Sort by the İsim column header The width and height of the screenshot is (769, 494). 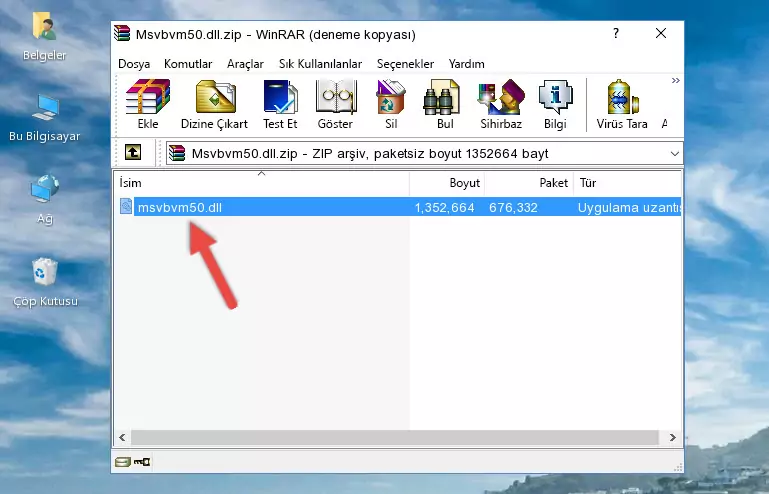click(262, 183)
